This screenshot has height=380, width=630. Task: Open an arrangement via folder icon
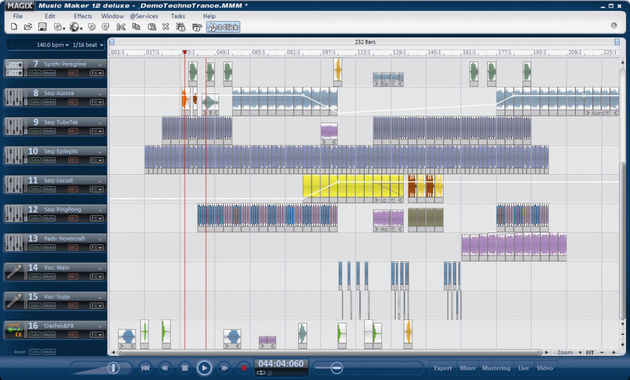(x=28, y=27)
